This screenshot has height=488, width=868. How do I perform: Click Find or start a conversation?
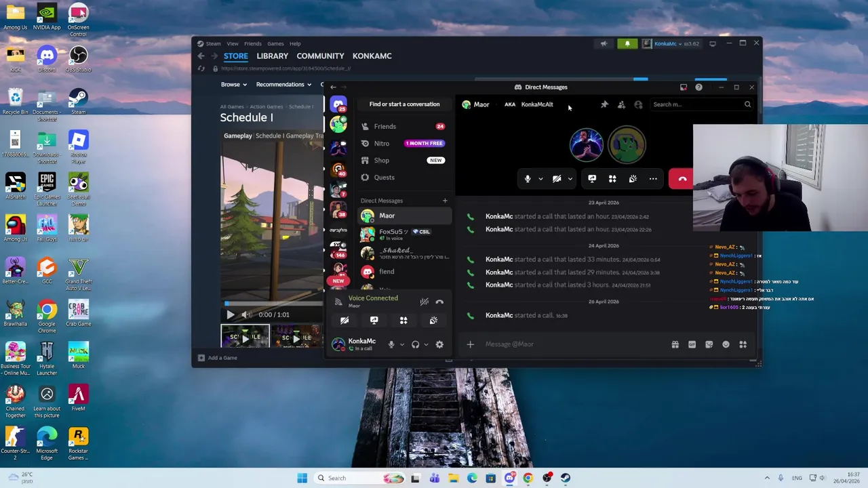[x=404, y=104]
